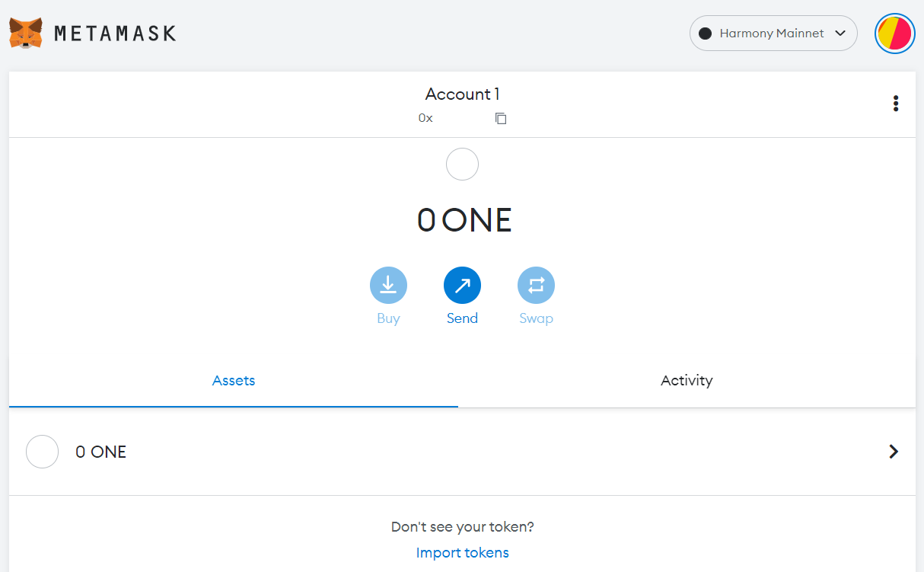Open the account options three-dot menu
The height and width of the screenshot is (572, 924).
point(896,104)
